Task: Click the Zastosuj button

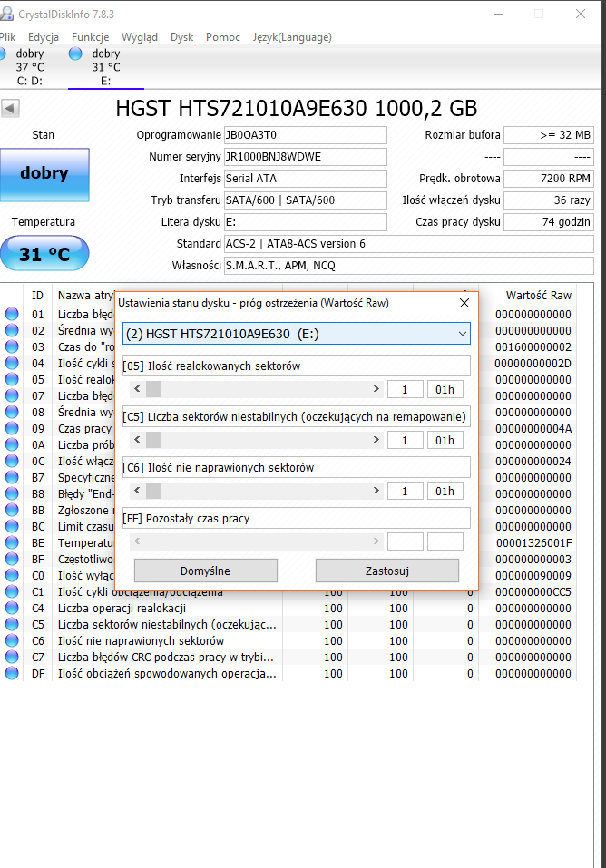Action: point(387,571)
